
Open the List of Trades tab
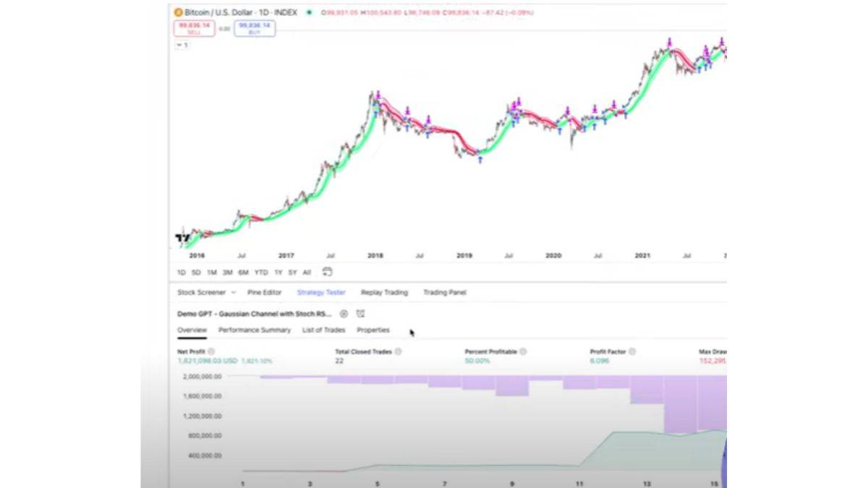323,330
